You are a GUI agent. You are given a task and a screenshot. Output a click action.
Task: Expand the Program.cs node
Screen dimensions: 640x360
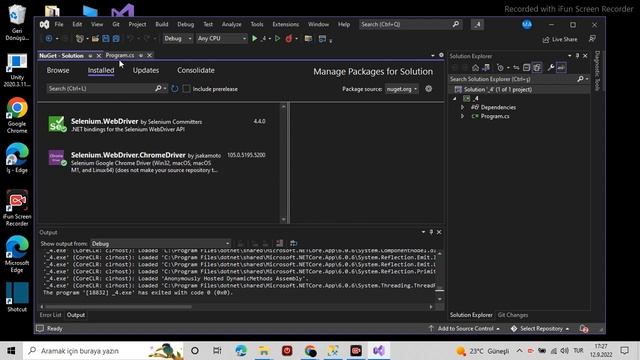coord(462,116)
